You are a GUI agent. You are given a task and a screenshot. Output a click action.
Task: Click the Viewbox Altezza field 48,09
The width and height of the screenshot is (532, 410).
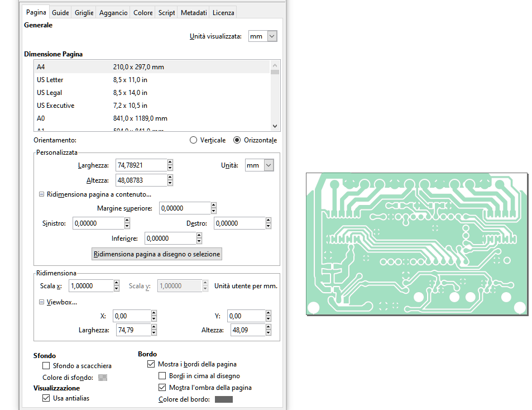coord(248,330)
